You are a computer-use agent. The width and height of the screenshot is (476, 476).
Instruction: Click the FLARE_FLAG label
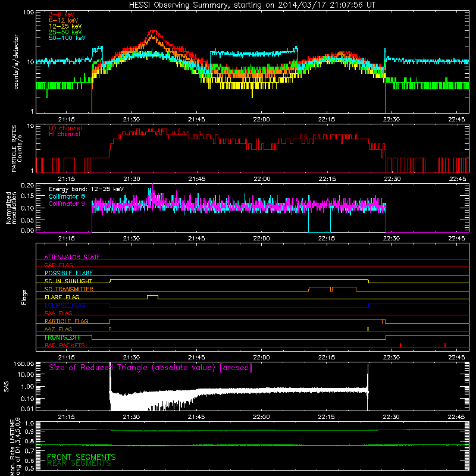pos(62,297)
